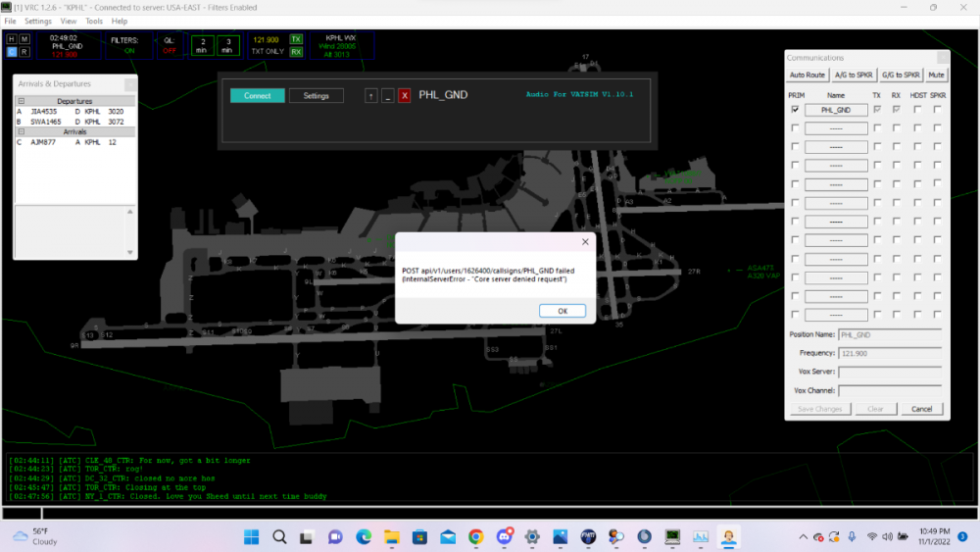980x552 pixels.
Task: Toggle the SPKR checkbox for PHL_GND
Action: pos(938,110)
